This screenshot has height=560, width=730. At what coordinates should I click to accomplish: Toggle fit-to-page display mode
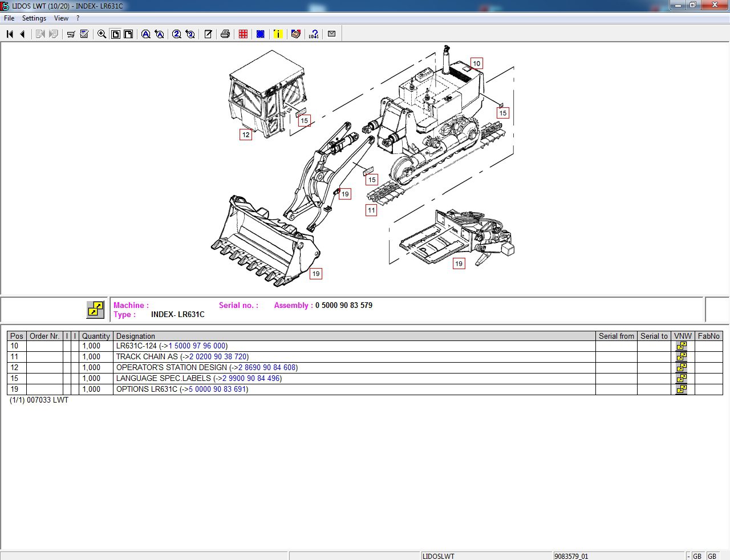tap(128, 34)
